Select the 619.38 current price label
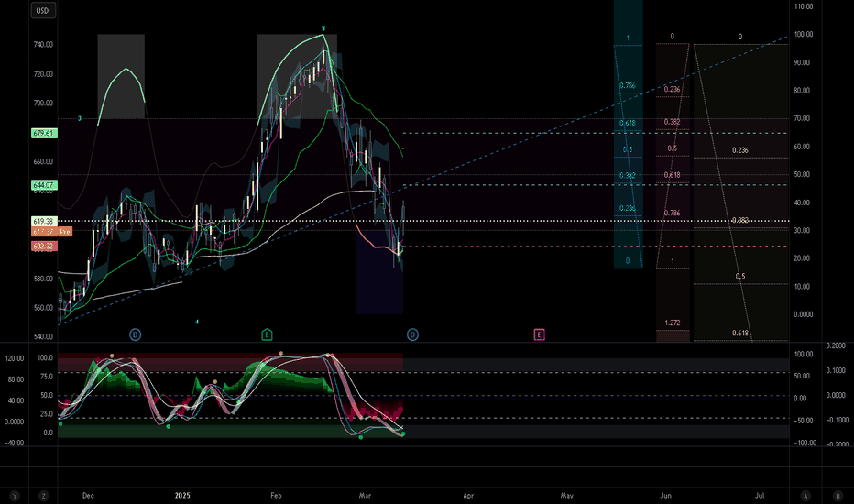Viewport: 854px width, 504px height. click(44, 221)
